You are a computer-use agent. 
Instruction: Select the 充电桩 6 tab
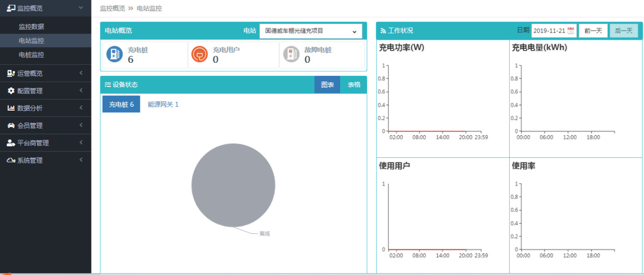pos(121,105)
